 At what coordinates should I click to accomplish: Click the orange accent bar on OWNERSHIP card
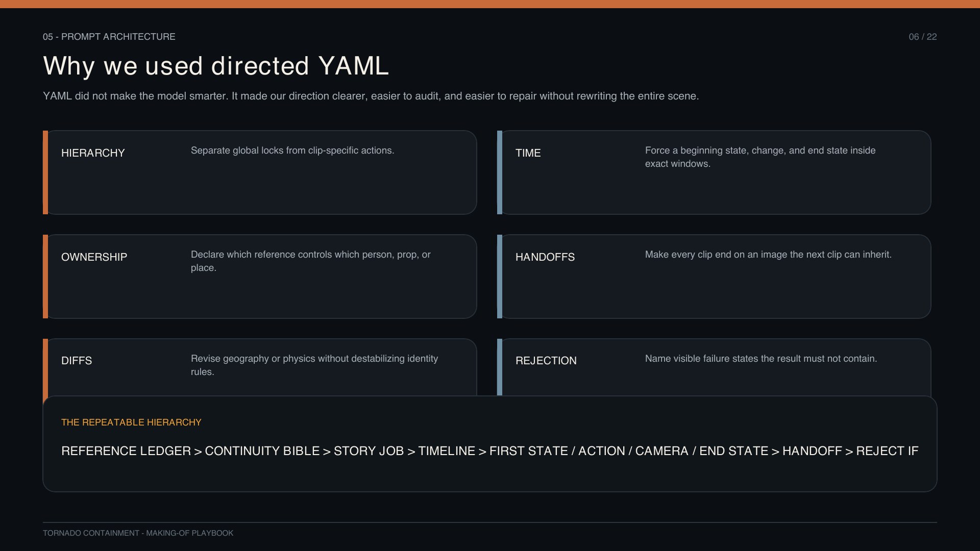click(x=45, y=277)
